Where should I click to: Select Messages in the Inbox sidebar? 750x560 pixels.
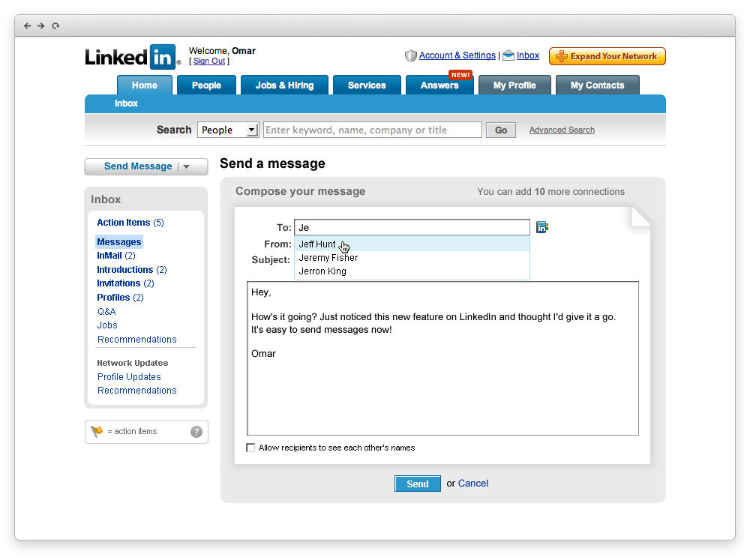[x=119, y=242]
